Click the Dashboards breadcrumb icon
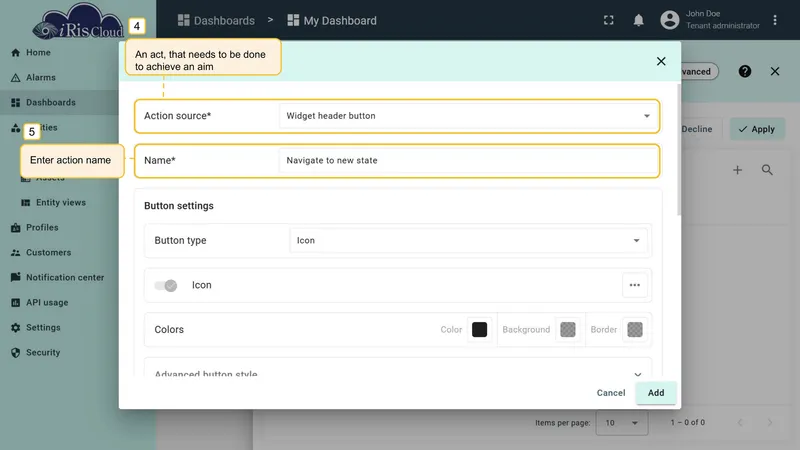 coord(183,20)
